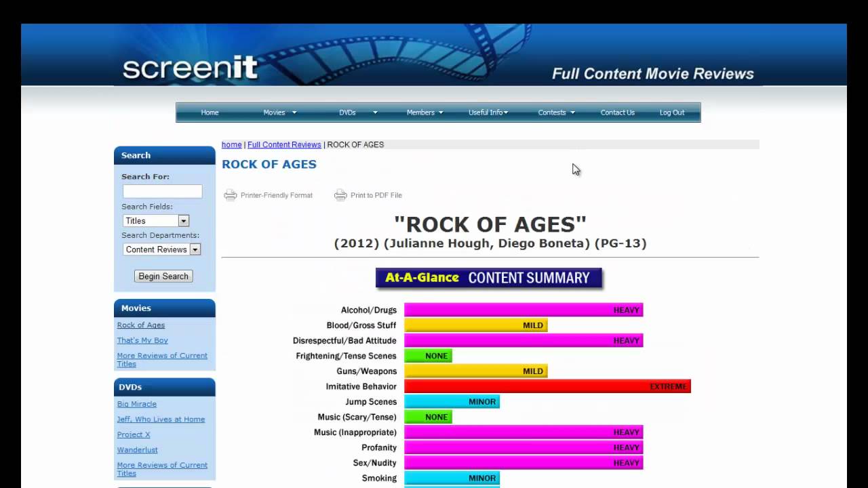Image resolution: width=868 pixels, height=488 pixels.
Task: Click the Frightening/Tense Scenes NONE bar
Action: [428, 356]
